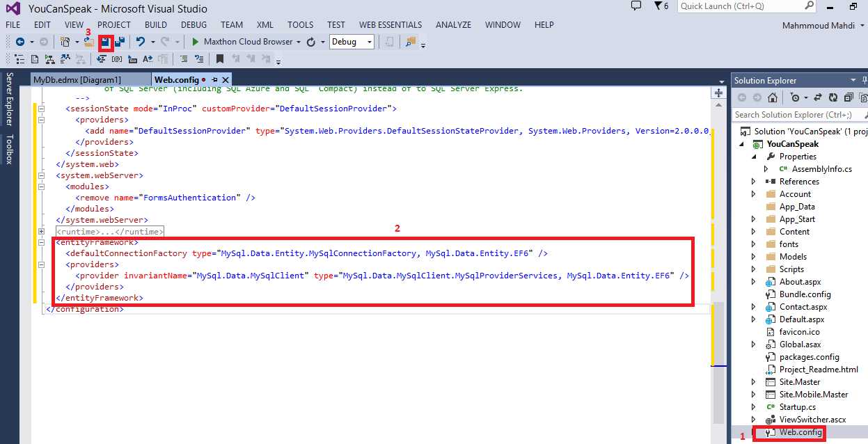Image resolution: width=868 pixels, height=444 pixels.
Task: Expand the Account folder node
Action: pos(754,194)
